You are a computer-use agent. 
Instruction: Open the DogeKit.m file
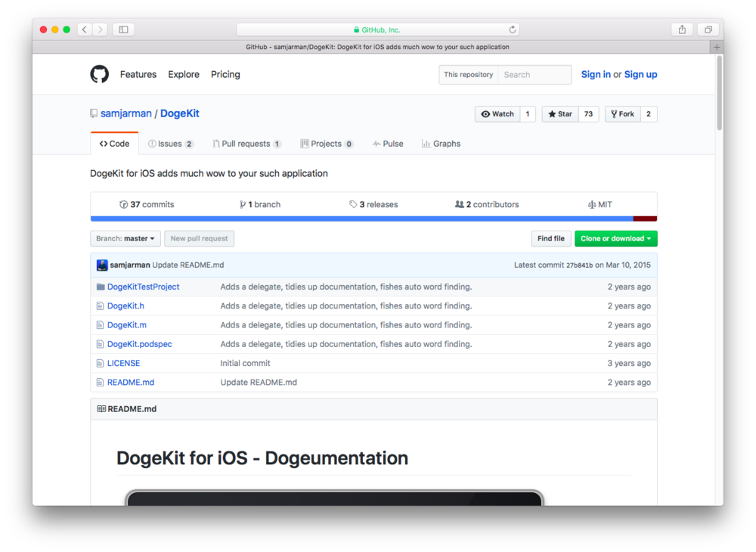(x=127, y=325)
